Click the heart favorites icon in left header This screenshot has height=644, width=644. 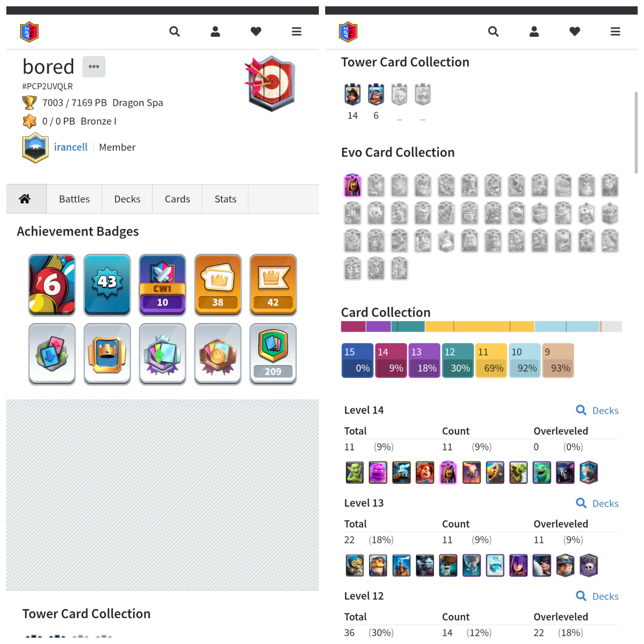(256, 32)
